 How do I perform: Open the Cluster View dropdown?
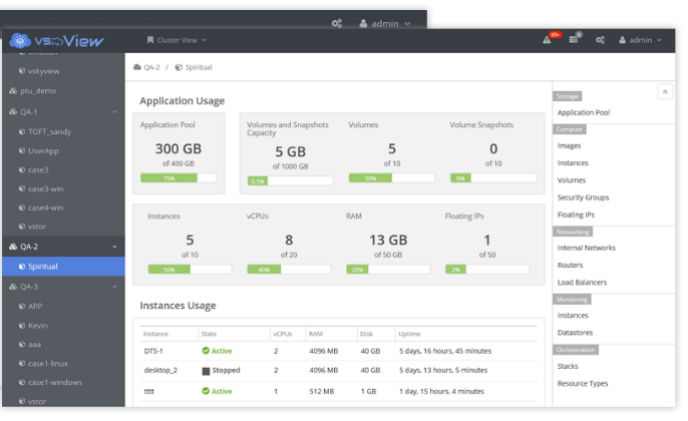pos(176,40)
